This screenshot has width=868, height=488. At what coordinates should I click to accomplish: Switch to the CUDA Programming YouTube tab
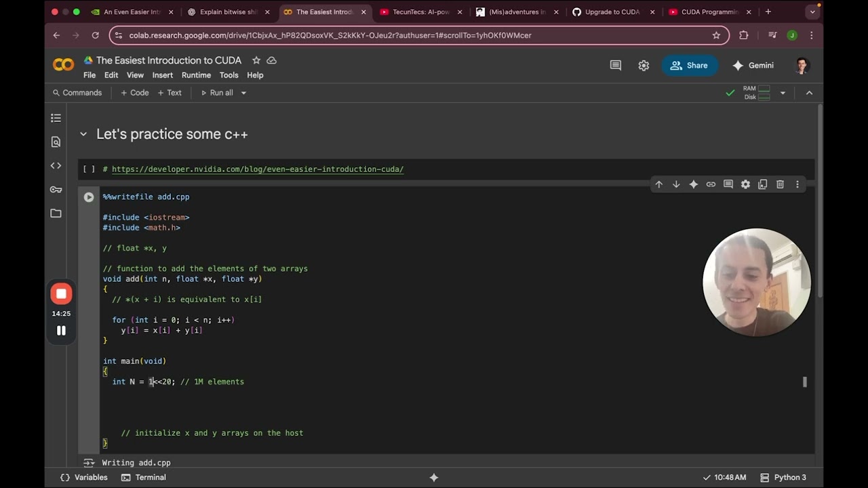click(x=709, y=12)
